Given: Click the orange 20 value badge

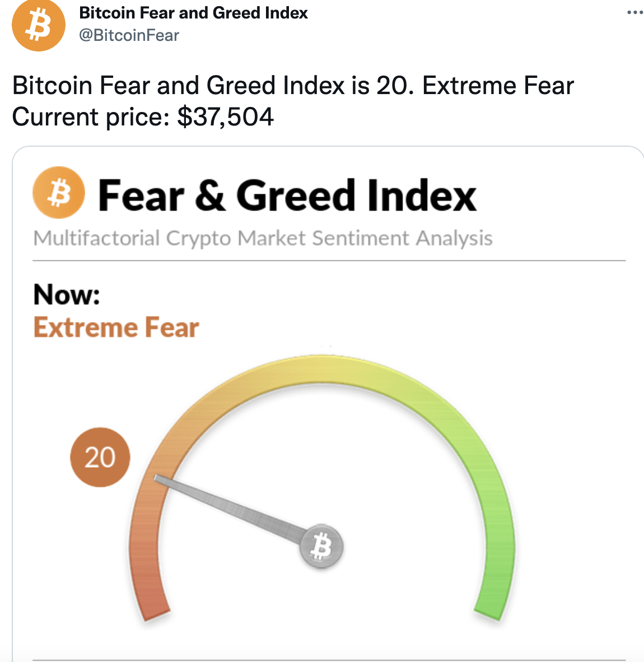Looking at the screenshot, I should (100, 457).
